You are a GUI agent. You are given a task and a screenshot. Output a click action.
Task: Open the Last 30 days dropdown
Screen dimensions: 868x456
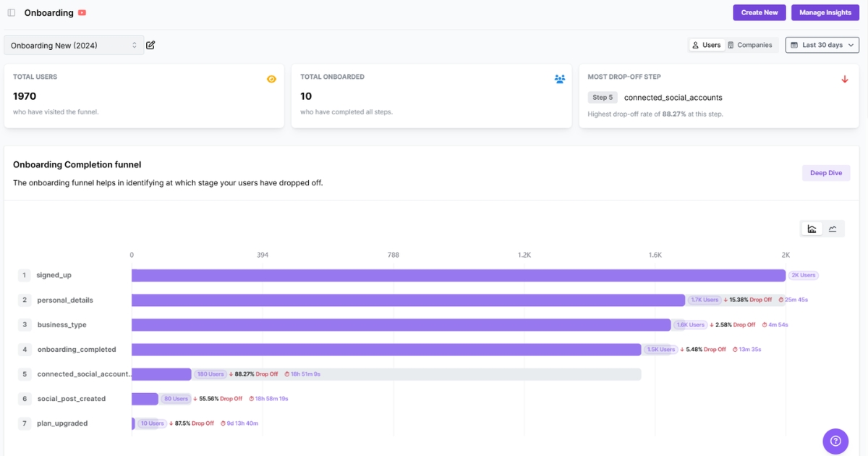pos(822,44)
